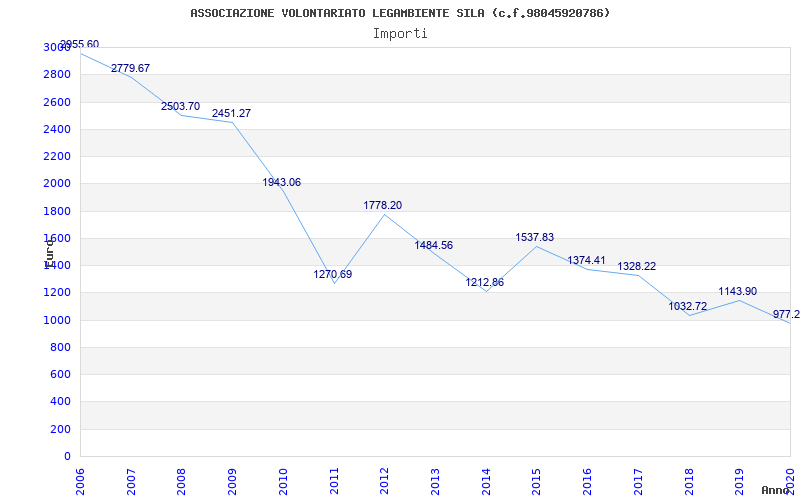Click the 2013 year label on x-axis
This screenshot has width=800, height=500.
click(435, 482)
